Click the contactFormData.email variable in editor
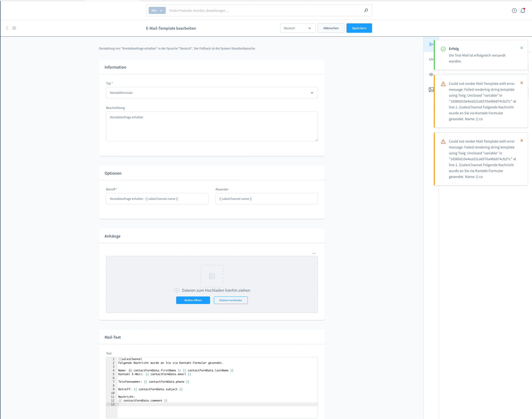532x419 pixels. 168,374
